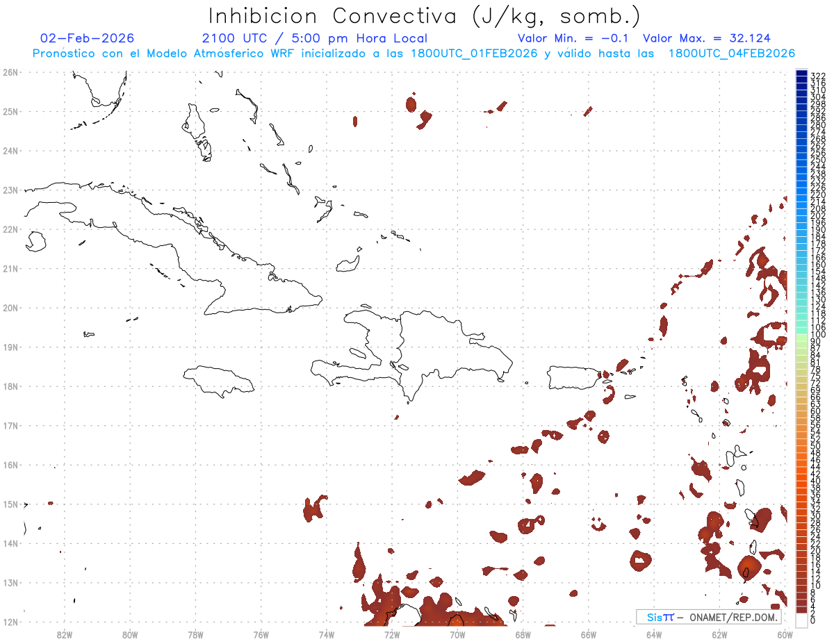Click the 13N latitude label

pos(10,582)
